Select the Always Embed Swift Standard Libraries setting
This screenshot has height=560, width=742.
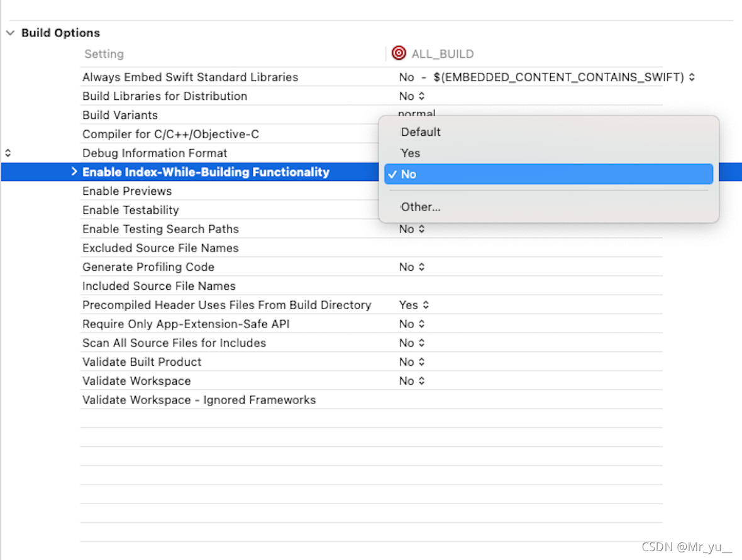191,77
